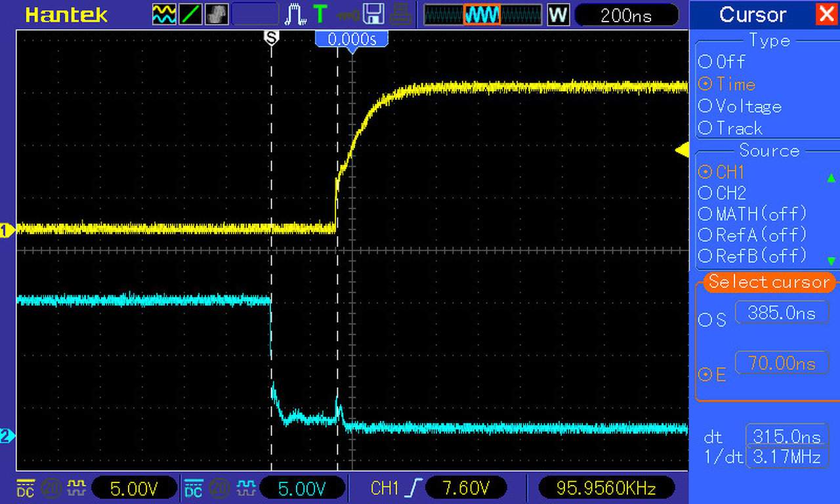Select the Time cursor type
Image resolution: width=840 pixels, height=504 pixels.
pyautogui.click(x=727, y=84)
